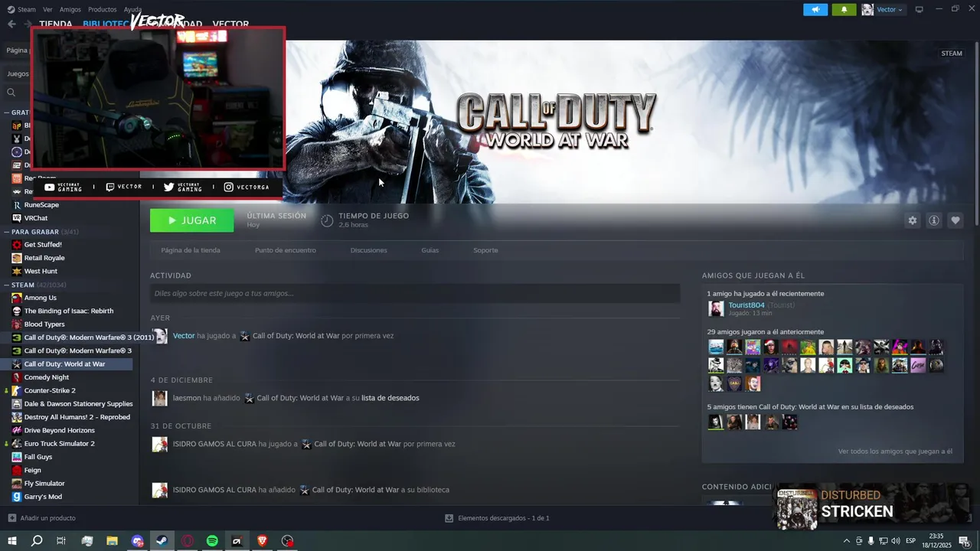Click Añadir un producto
The image size is (980, 551).
pyautogui.click(x=47, y=518)
